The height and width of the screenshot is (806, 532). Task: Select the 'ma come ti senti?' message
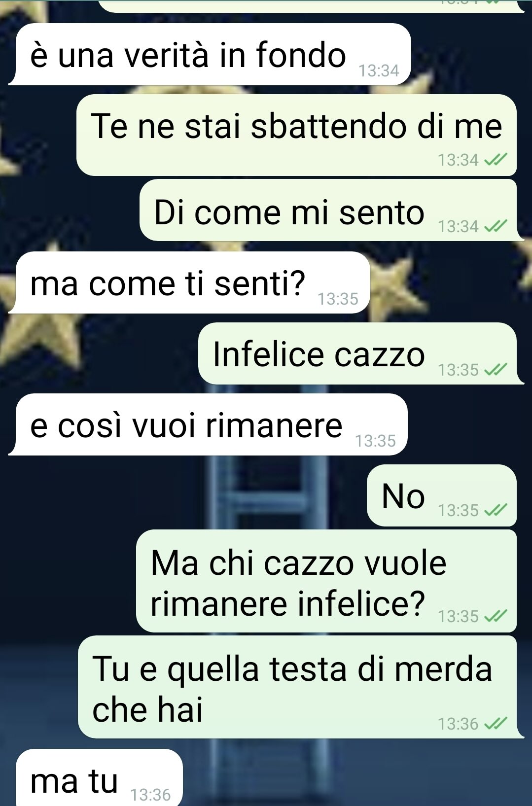(x=189, y=282)
